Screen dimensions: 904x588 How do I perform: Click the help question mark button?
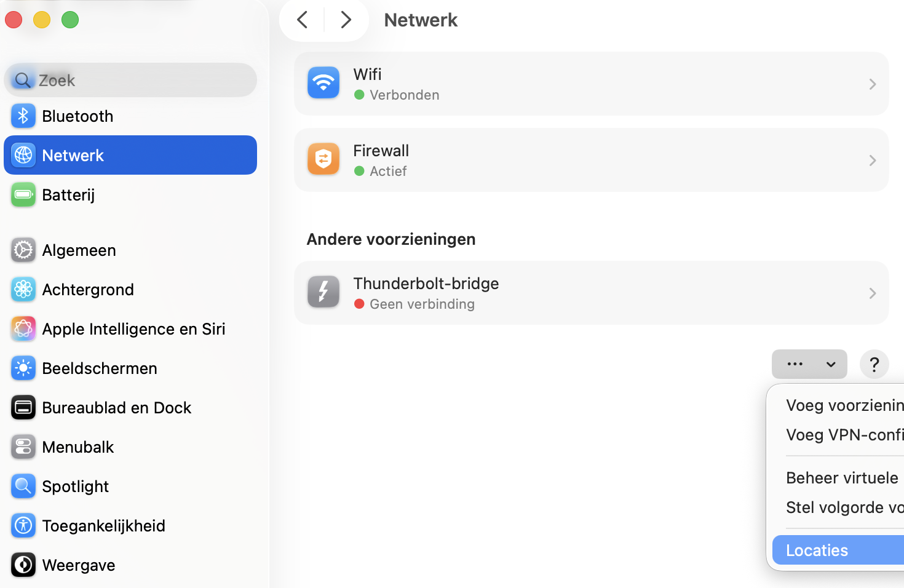[x=874, y=364]
